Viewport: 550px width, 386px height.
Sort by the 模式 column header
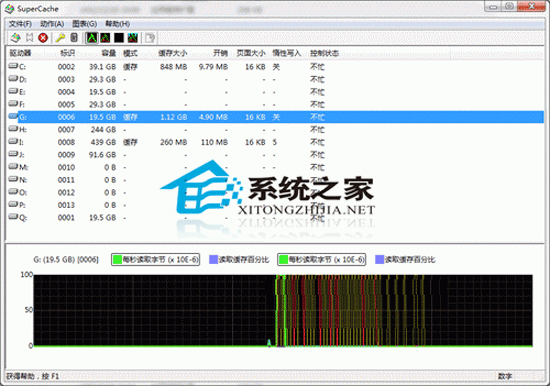130,53
